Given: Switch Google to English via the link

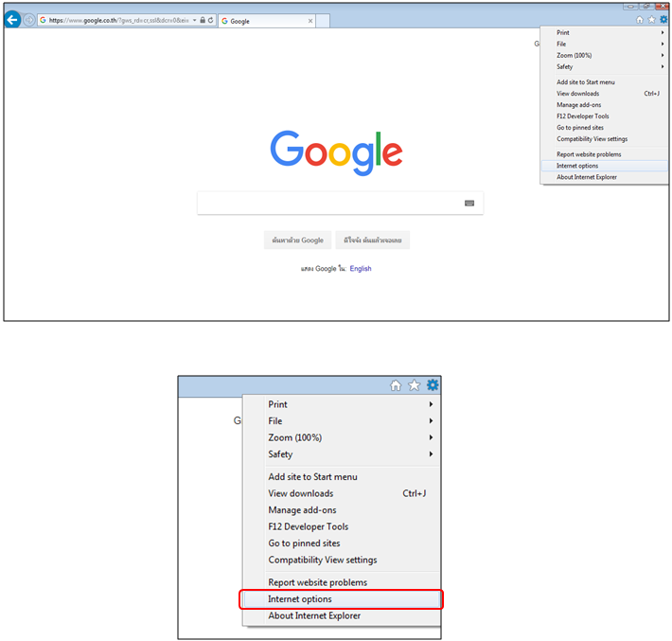Looking at the screenshot, I should (x=361, y=268).
